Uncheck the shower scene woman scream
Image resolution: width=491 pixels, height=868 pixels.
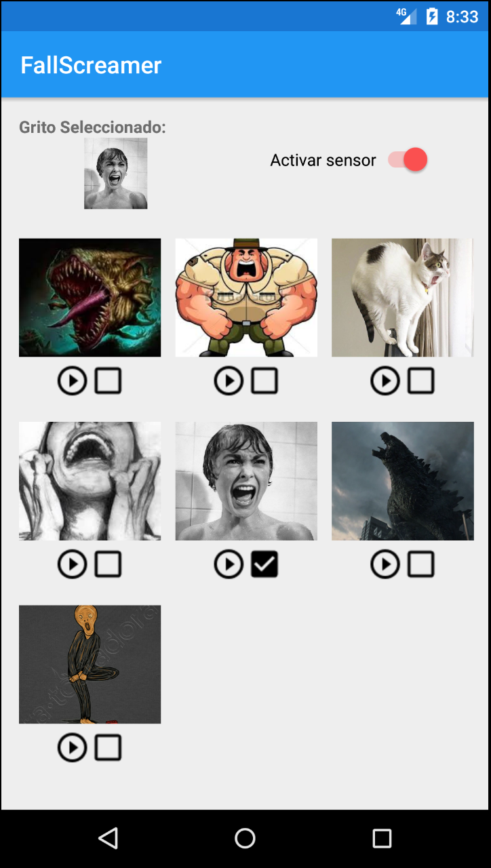coord(264,564)
